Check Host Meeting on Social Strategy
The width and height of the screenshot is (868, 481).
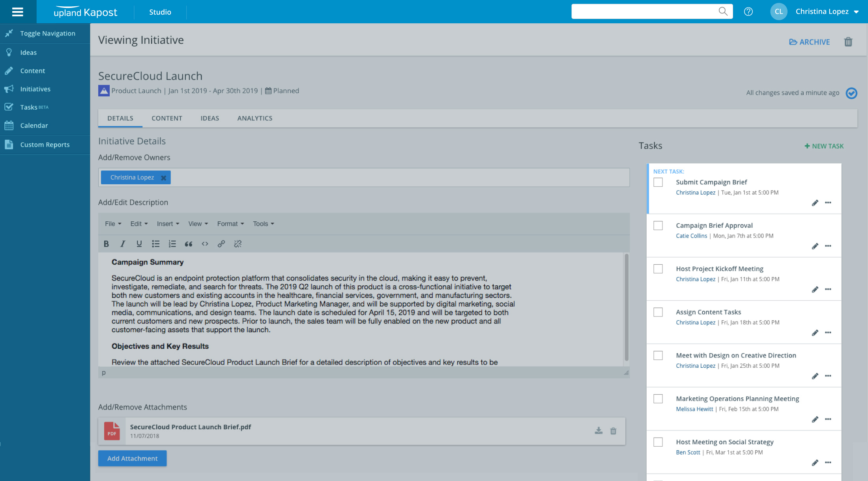(658, 442)
